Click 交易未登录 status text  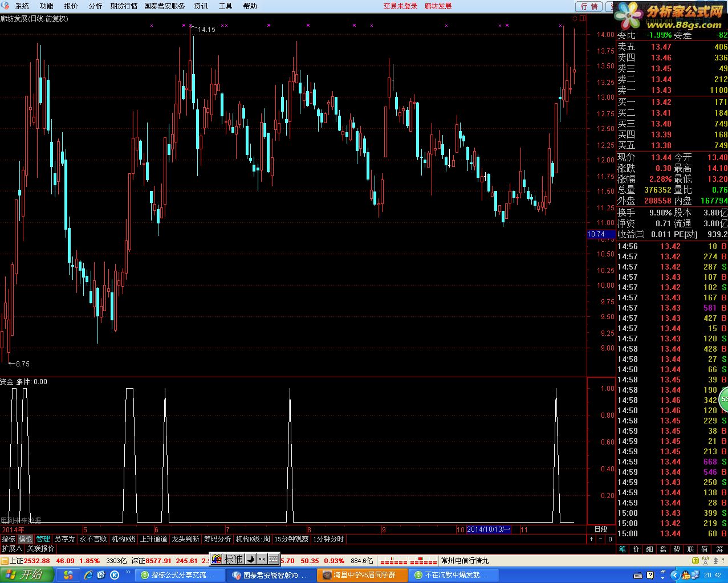tap(400, 6)
